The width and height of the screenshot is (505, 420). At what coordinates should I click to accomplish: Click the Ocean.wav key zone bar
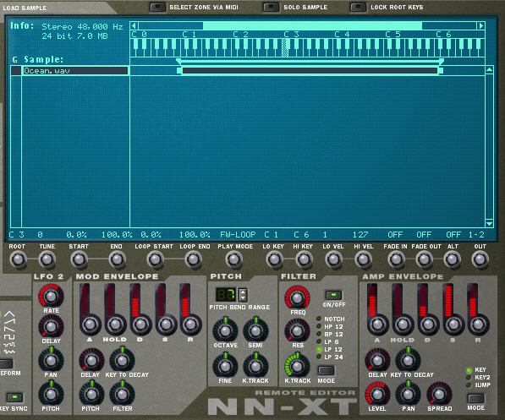pos(310,70)
